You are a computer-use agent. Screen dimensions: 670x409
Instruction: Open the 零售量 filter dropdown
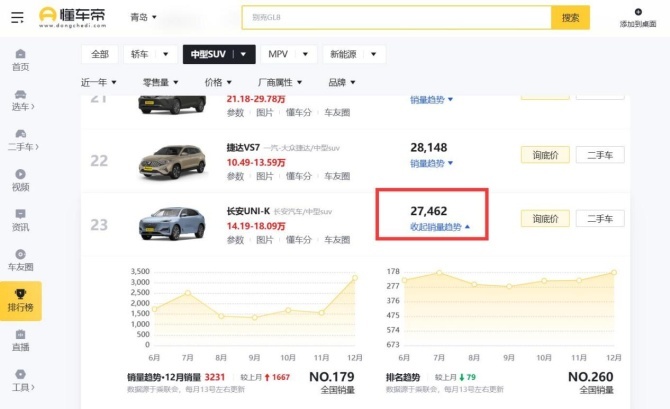click(161, 82)
